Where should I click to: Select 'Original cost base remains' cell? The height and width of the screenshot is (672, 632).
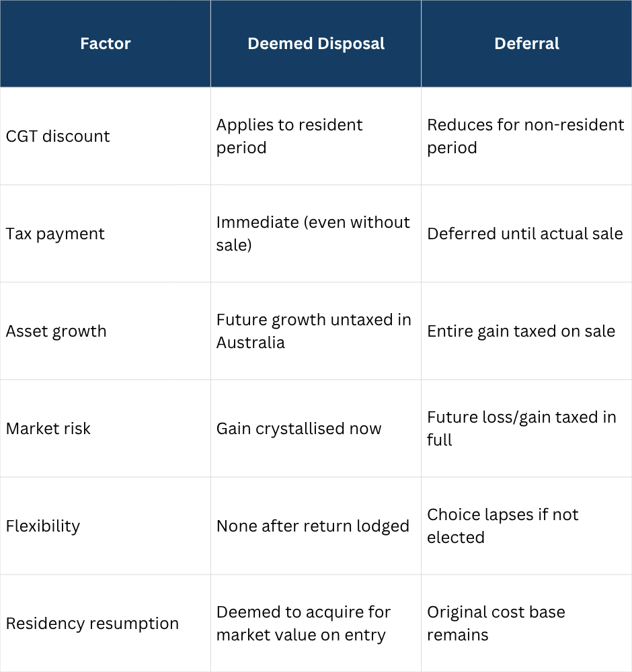pos(496,624)
